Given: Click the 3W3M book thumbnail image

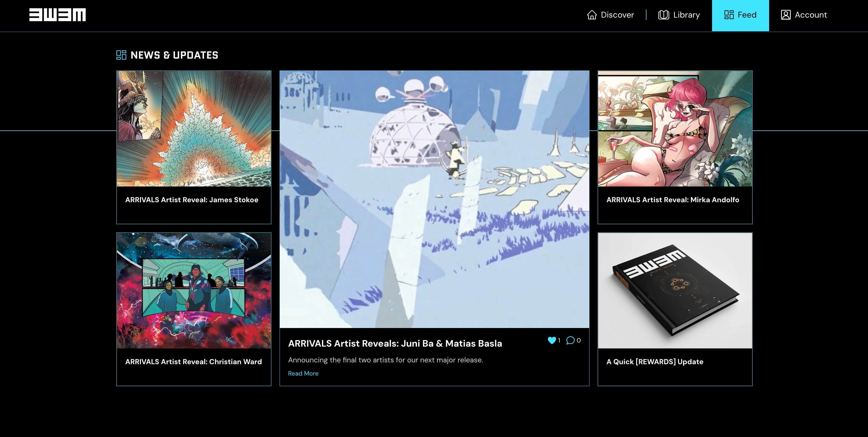Looking at the screenshot, I should tap(675, 290).
